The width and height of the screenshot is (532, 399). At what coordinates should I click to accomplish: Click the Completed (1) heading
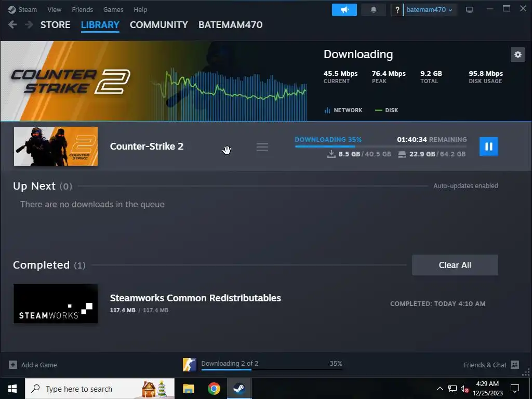[49, 265]
